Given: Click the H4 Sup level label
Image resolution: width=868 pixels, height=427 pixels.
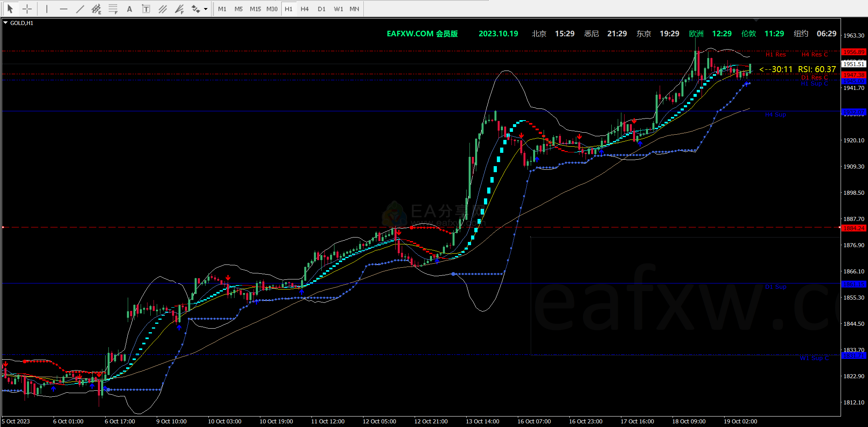Looking at the screenshot, I should tap(775, 115).
